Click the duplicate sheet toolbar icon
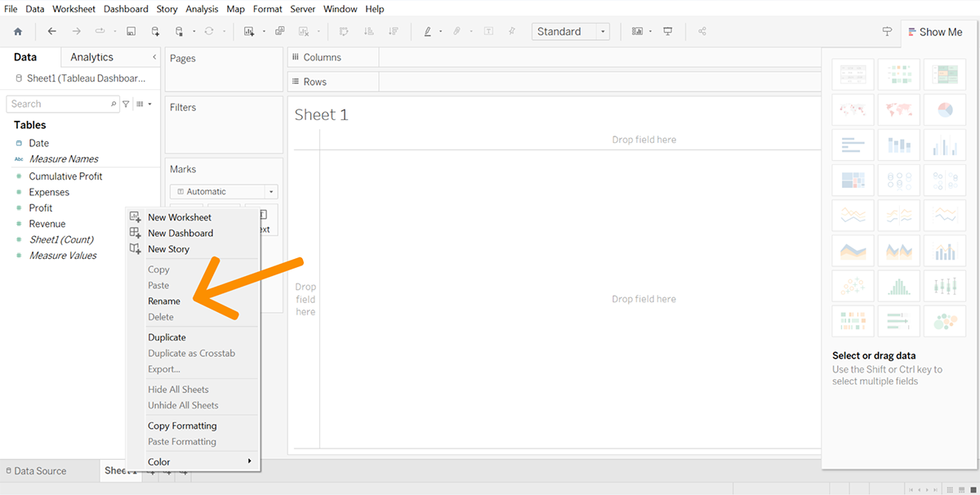Image resolution: width=980 pixels, height=495 pixels. click(280, 32)
